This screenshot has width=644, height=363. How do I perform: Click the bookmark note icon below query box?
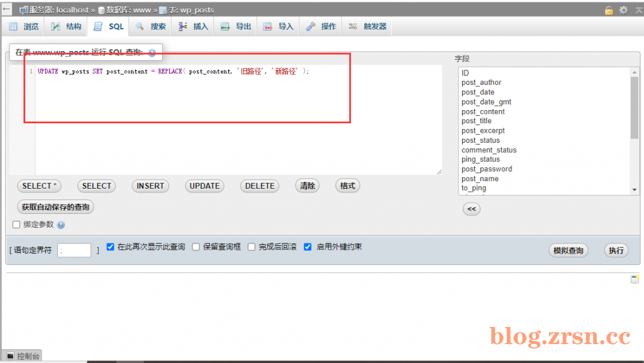[x=635, y=279]
